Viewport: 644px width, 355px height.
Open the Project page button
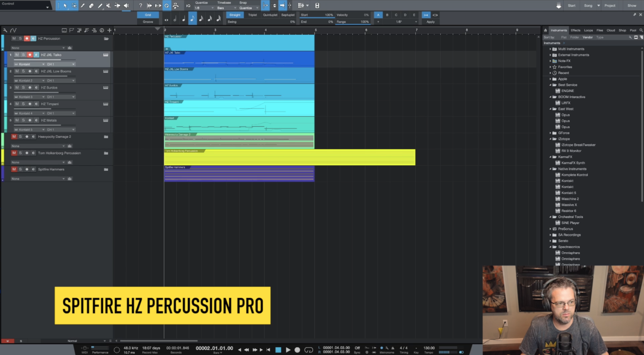(610, 6)
